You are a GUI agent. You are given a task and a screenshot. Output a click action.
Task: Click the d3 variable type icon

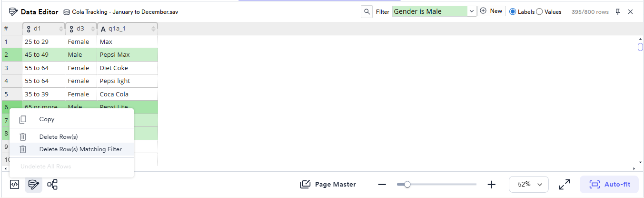[71, 29]
